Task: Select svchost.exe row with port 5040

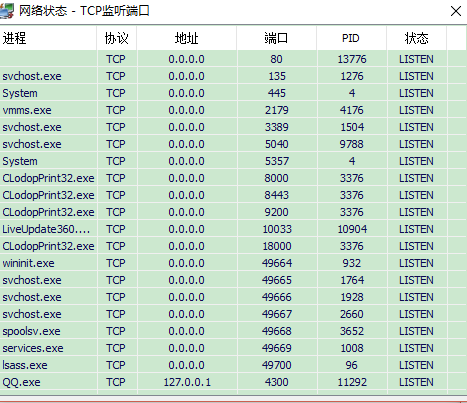Action: coord(233,144)
